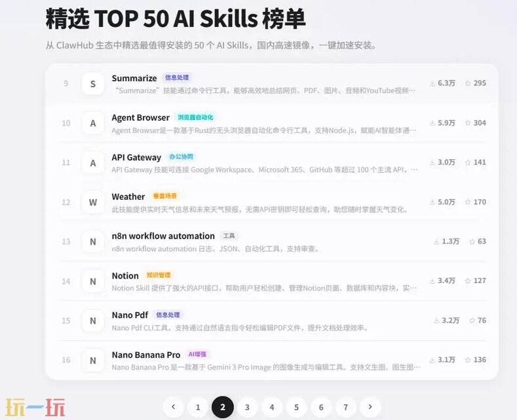517x420 pixels.
Task: Jump to page 5
Action: (296, 407)
